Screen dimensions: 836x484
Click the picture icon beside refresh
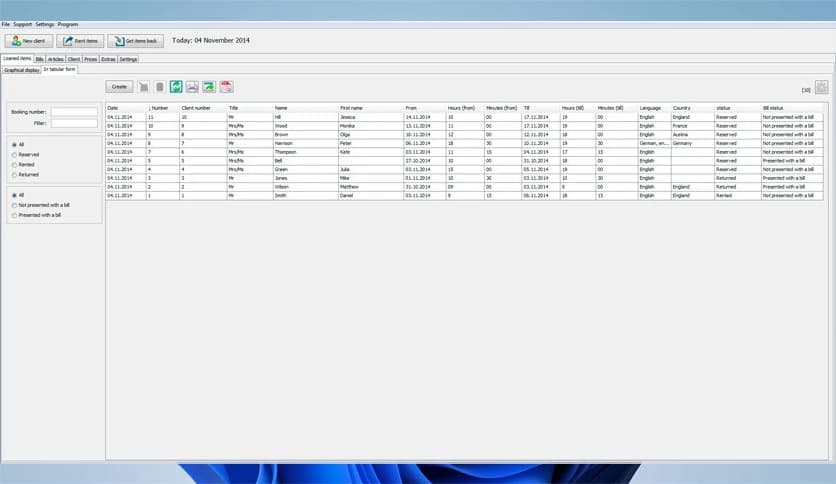pyautogui.click(x=192, y=87)
